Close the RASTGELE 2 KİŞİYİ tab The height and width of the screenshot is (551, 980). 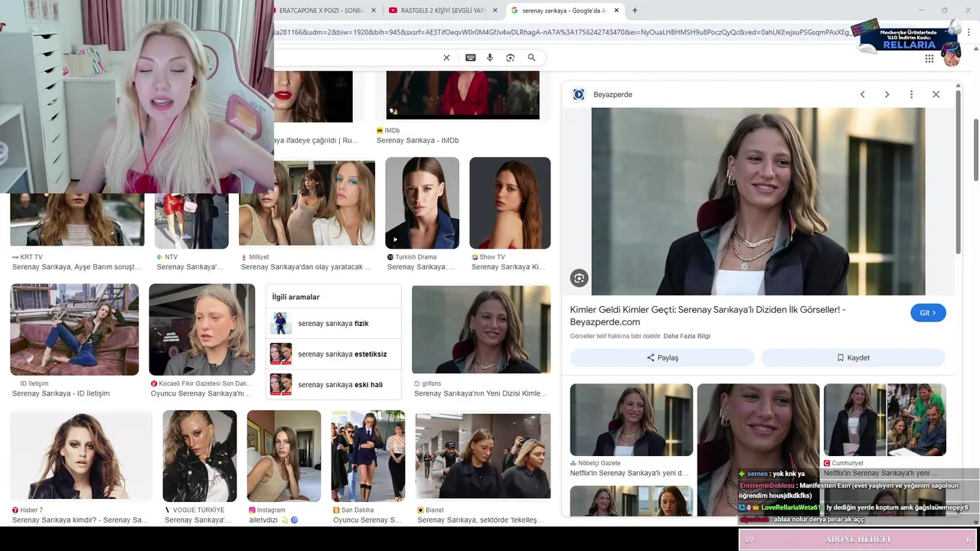pos(495,10)
